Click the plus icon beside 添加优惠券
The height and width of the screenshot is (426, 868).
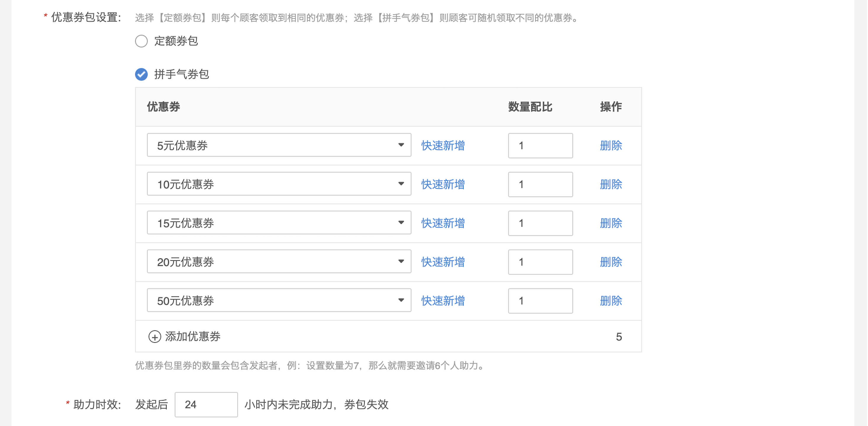[x=155, y=337]
